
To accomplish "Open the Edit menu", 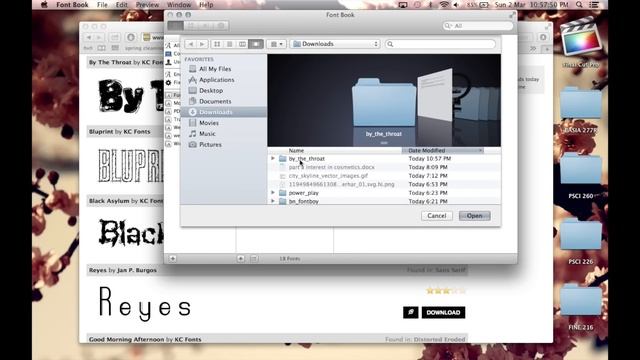I will (122, 5).
